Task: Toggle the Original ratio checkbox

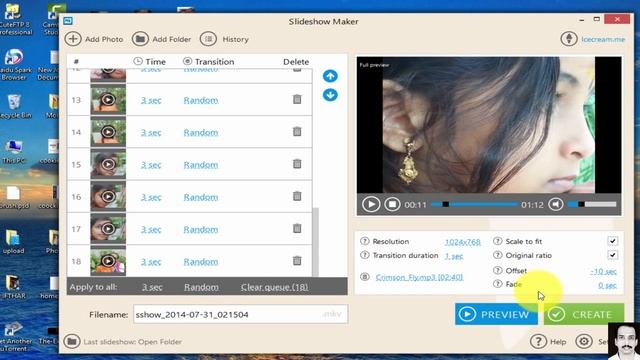Action: 612,255
